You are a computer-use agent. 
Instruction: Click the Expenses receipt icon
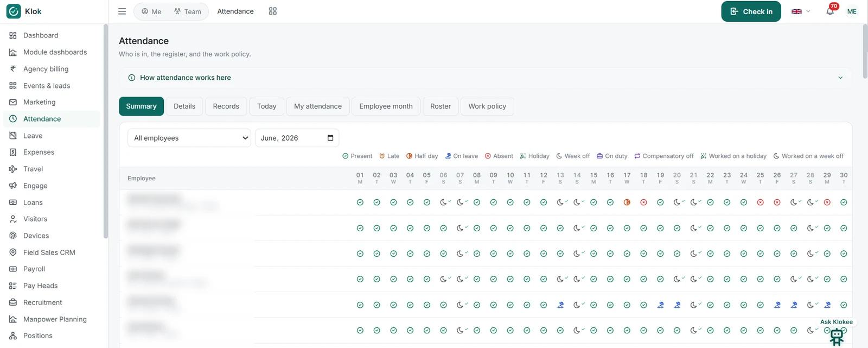13,152
